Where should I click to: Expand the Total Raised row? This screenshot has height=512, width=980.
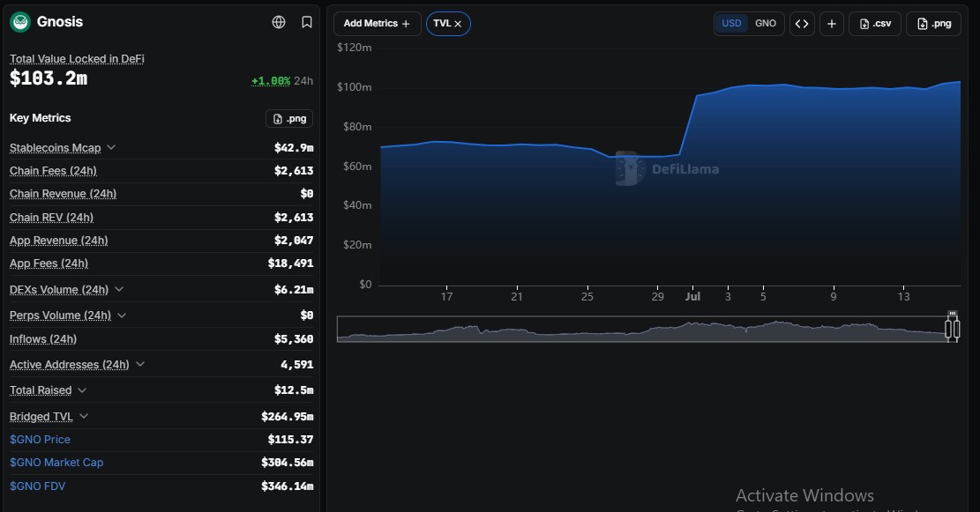[82, 390]
